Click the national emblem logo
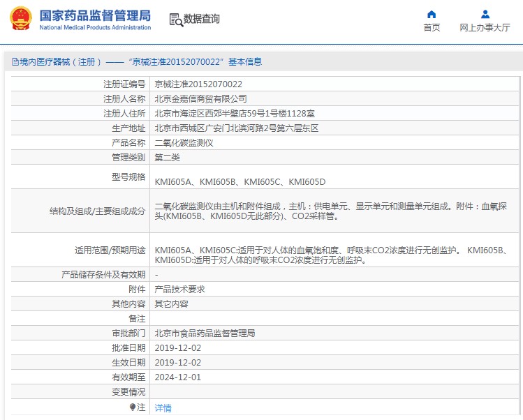This screenshot has width=523, height=420. pos(21,18)
